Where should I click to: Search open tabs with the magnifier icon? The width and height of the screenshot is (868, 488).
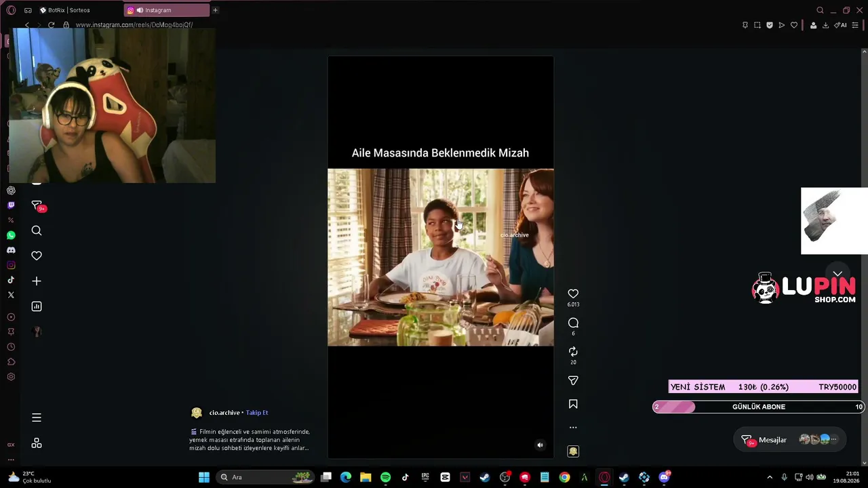(820, 10)
